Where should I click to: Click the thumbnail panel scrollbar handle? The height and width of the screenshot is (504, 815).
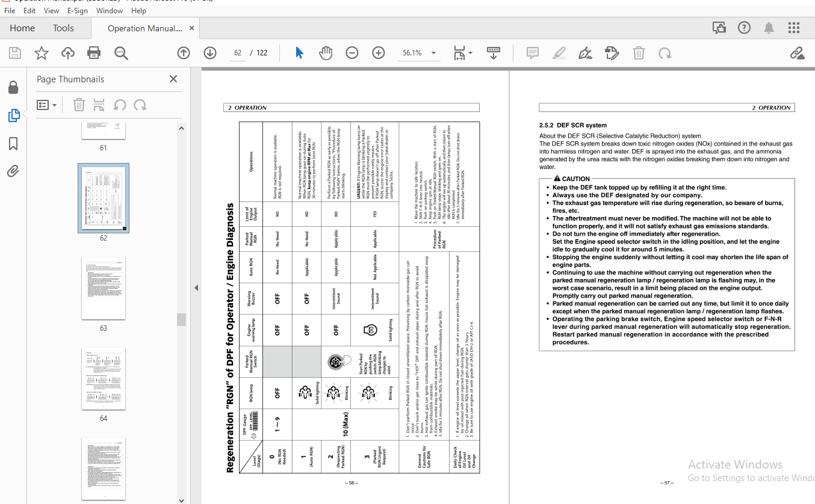[181, 319]
